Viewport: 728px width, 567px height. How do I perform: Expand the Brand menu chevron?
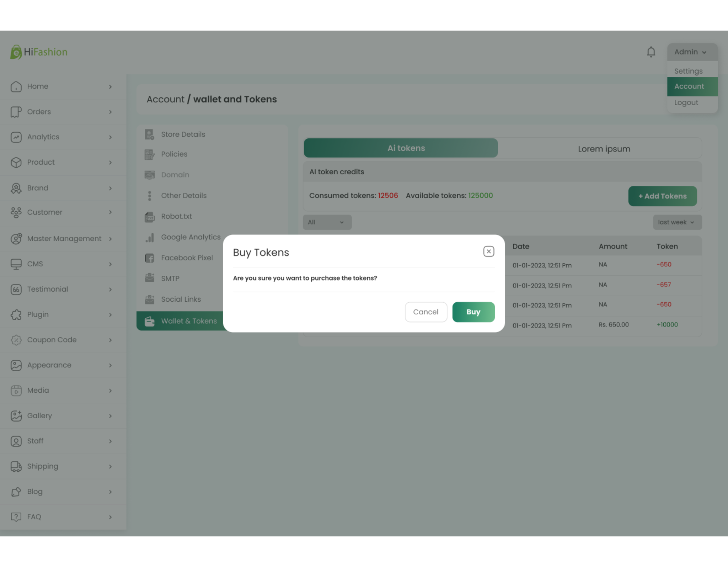click(x=111, y=188)
